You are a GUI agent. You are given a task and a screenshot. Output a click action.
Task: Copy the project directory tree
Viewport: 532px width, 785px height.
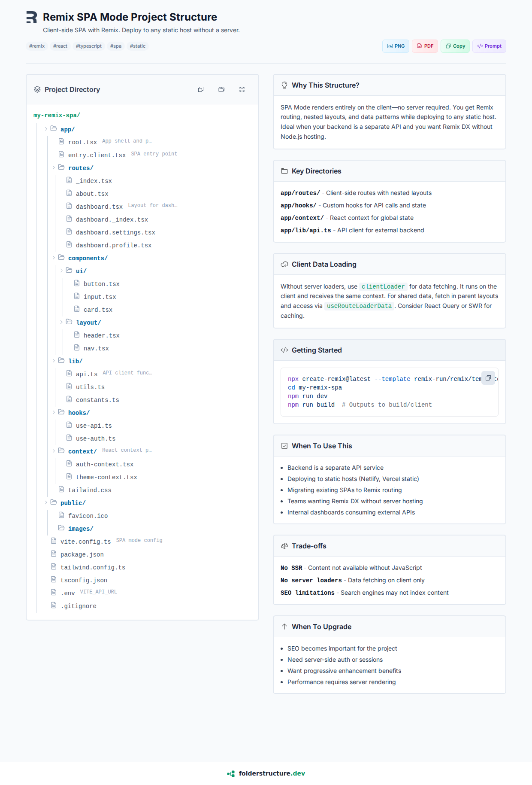[201, 89]
